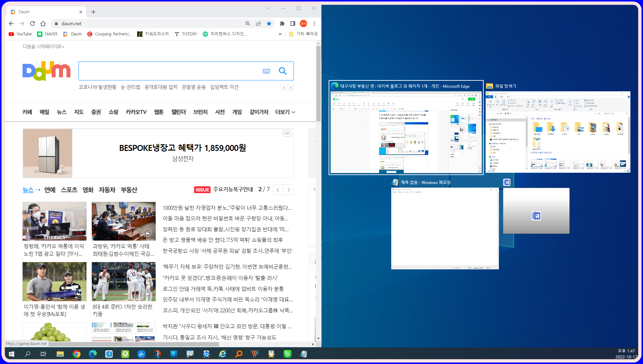Go to next ISSUE headline with right arrow
The width and height of the screenshot is (643, 364).
click(289, 190)
